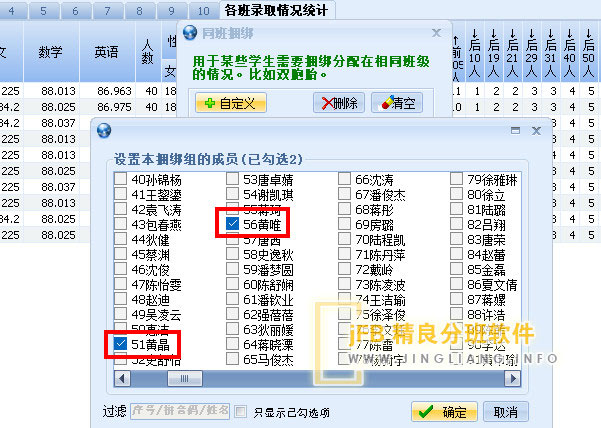Uncheck the 56黄唯 checkbox
Image resolution: width=601 pixels, height=428 pixels.
(x=232, y=224)
